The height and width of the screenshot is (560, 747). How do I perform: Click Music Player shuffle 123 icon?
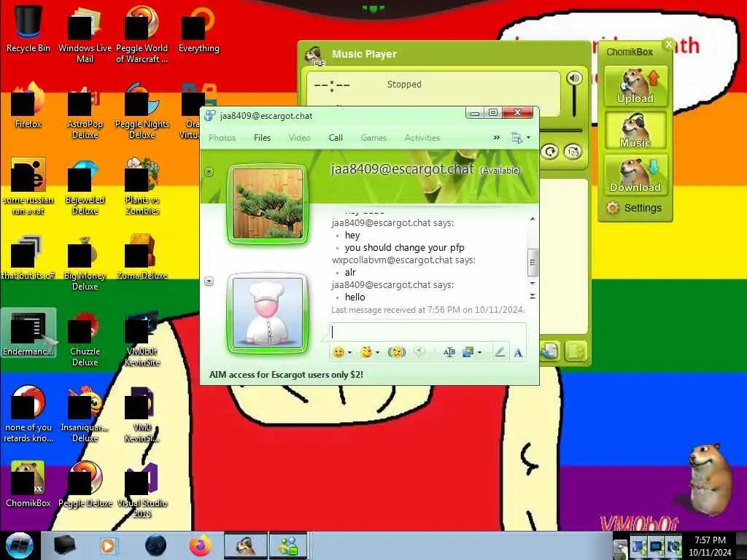(573, 152)
